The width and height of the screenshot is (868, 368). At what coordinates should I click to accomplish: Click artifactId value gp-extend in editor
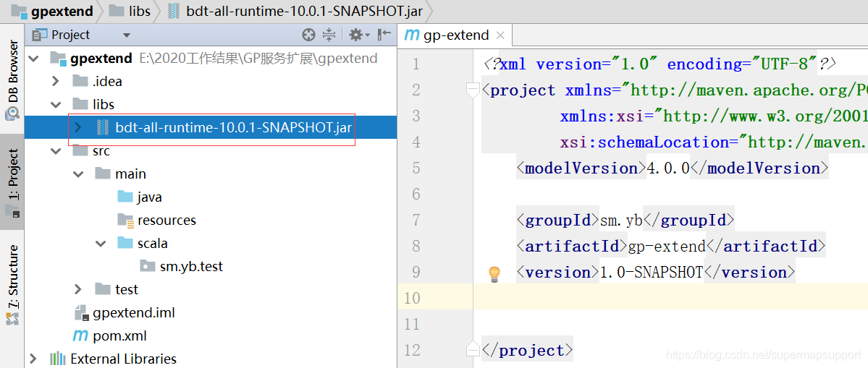coord(667,247)
